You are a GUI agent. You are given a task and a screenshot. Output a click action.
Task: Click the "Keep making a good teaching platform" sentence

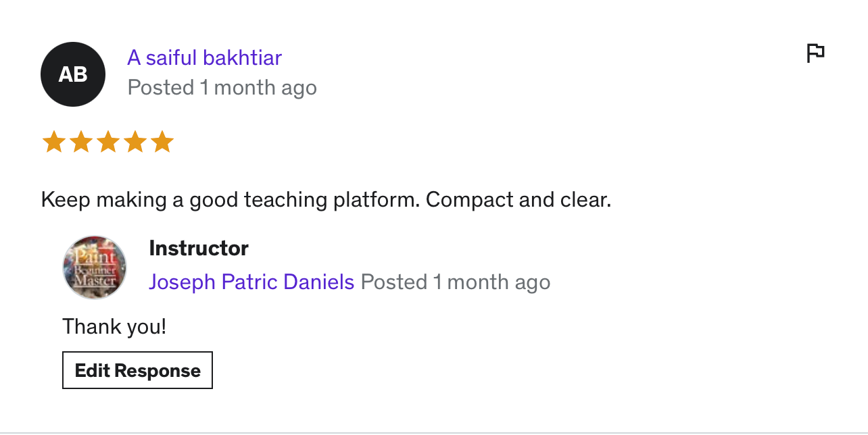(230, 200)
